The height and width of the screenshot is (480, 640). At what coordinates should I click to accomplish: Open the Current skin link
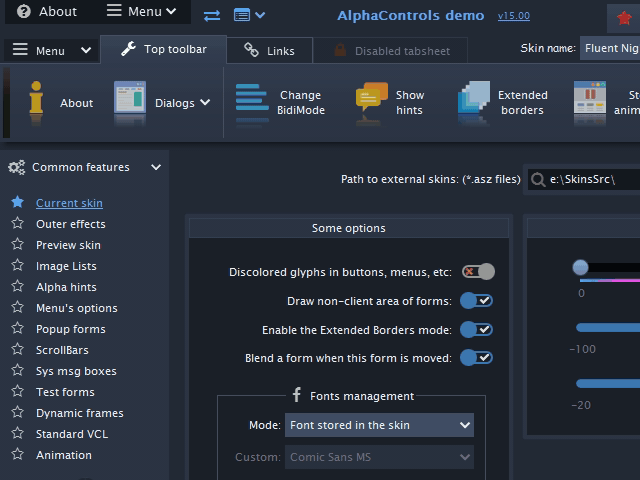click(x=69, y=203)
